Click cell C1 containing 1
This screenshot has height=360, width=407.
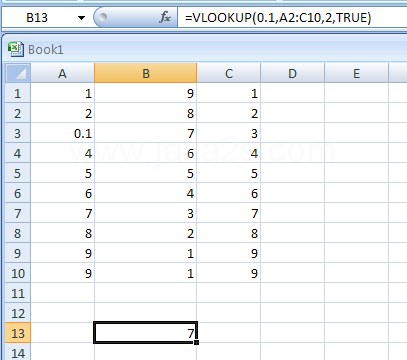(229, 93)
